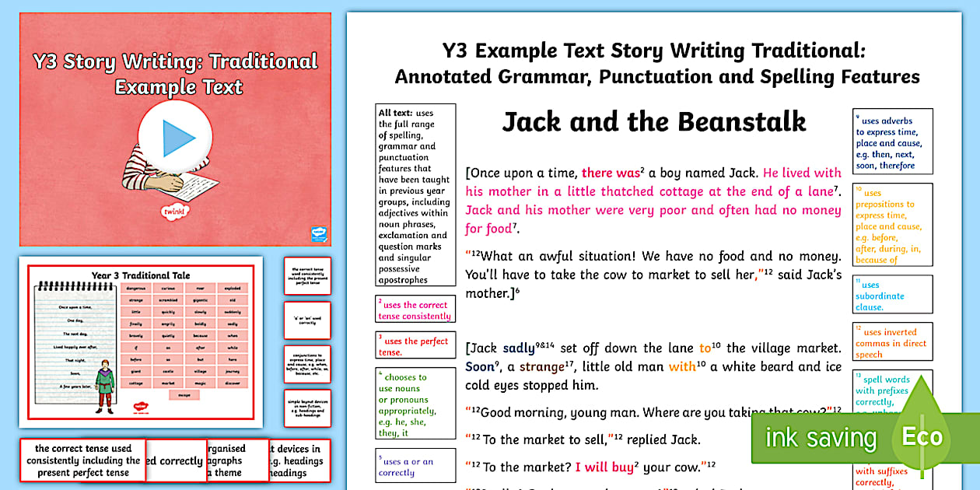Click the red twinkl logo on the word mat

pos(141,406)
